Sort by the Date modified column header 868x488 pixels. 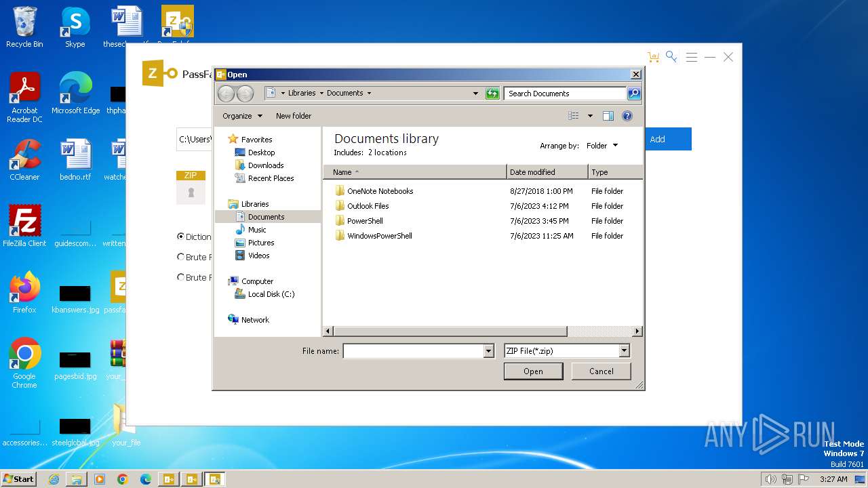[547, 172]
